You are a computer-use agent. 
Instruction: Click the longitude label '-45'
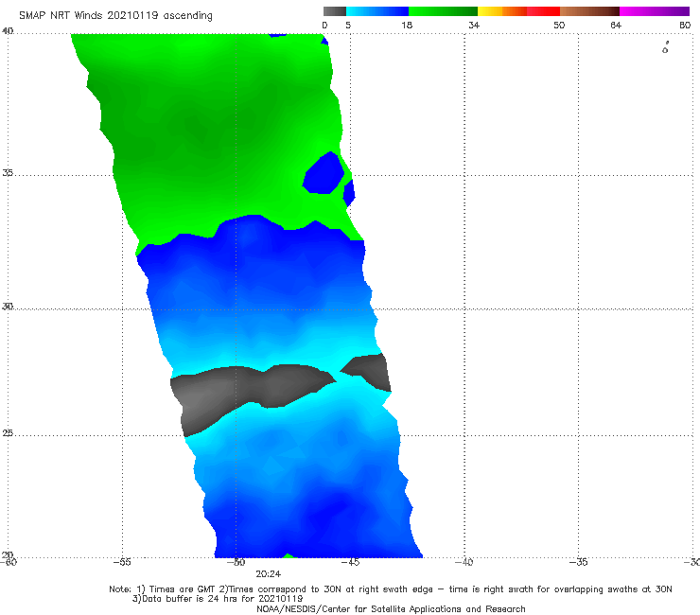coord(350,562)
